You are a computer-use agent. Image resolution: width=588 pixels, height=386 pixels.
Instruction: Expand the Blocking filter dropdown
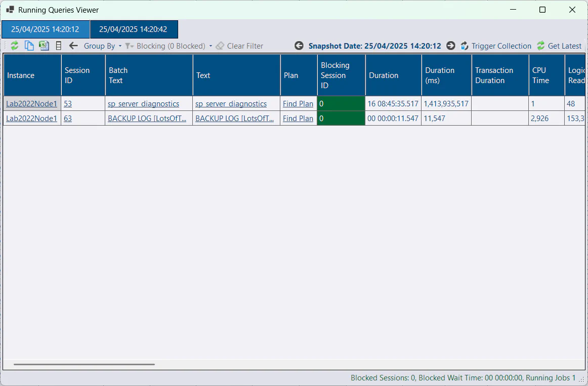click(212, 46)
